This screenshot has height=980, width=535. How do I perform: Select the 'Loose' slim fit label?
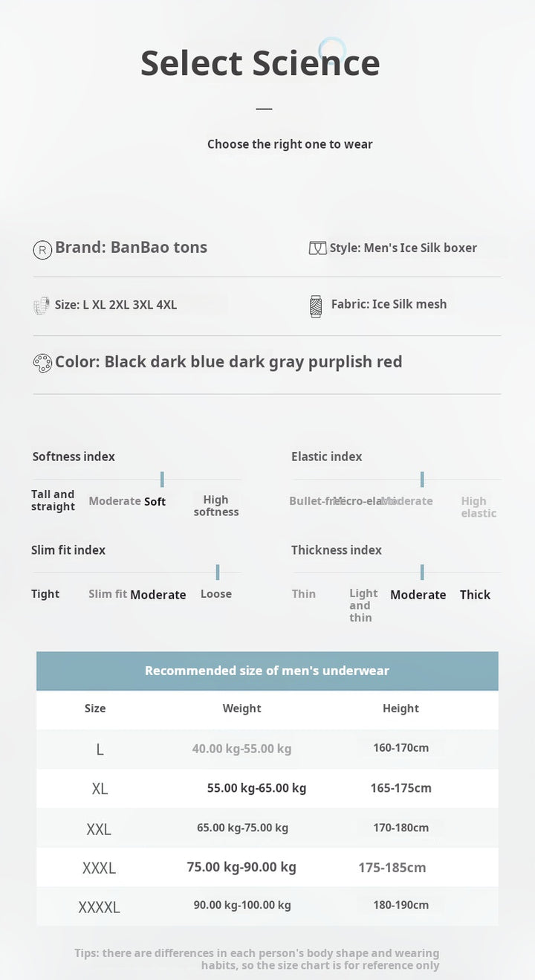tap(216, 594)
